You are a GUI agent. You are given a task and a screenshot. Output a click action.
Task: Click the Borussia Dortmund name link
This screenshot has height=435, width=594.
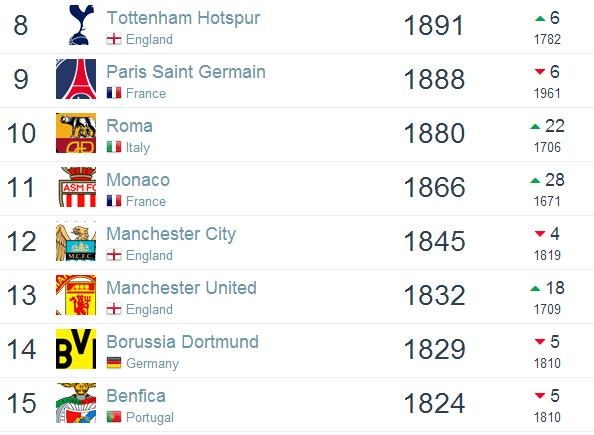[183, 342]
